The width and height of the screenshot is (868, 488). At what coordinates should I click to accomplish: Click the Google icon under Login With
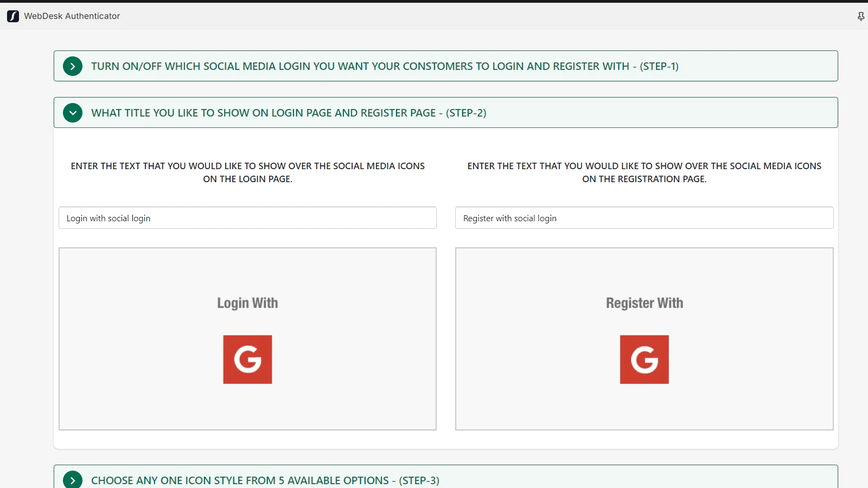[247, 359]
